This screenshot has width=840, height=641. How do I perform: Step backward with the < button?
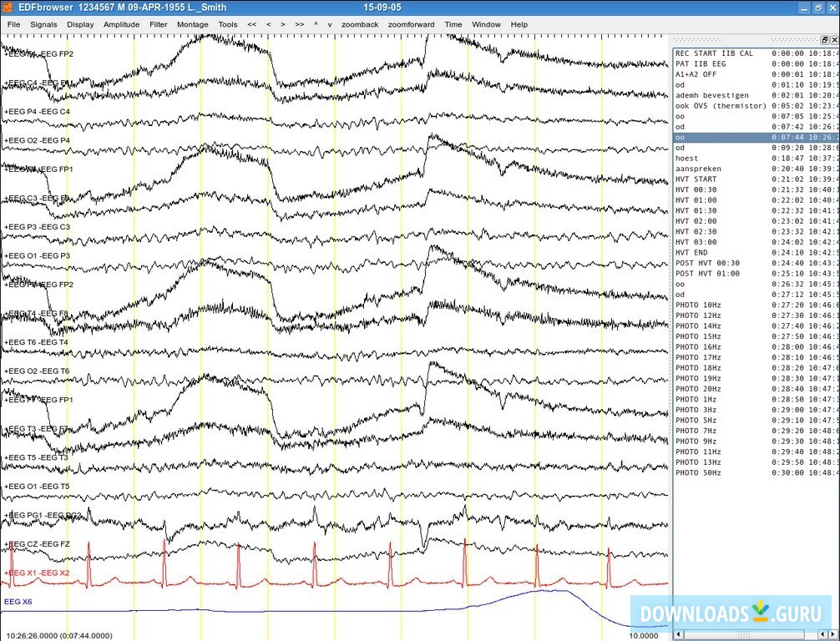click(x=268, y=24)
